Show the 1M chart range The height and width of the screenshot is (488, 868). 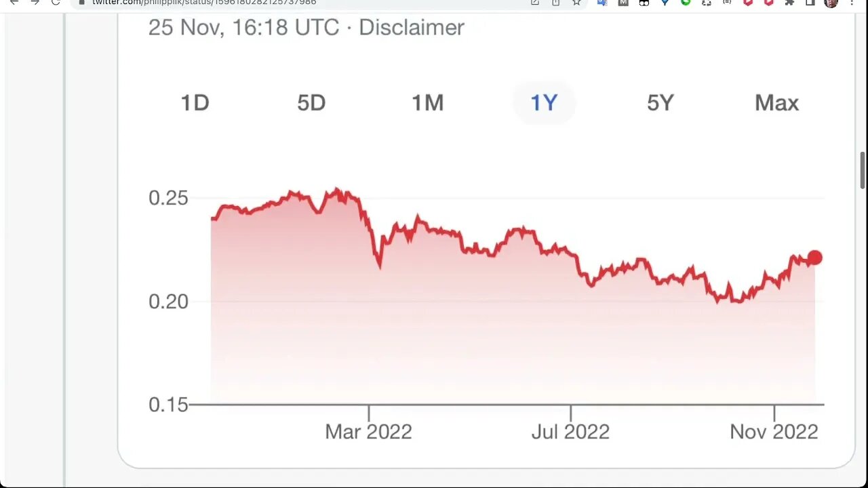(427, 103)
